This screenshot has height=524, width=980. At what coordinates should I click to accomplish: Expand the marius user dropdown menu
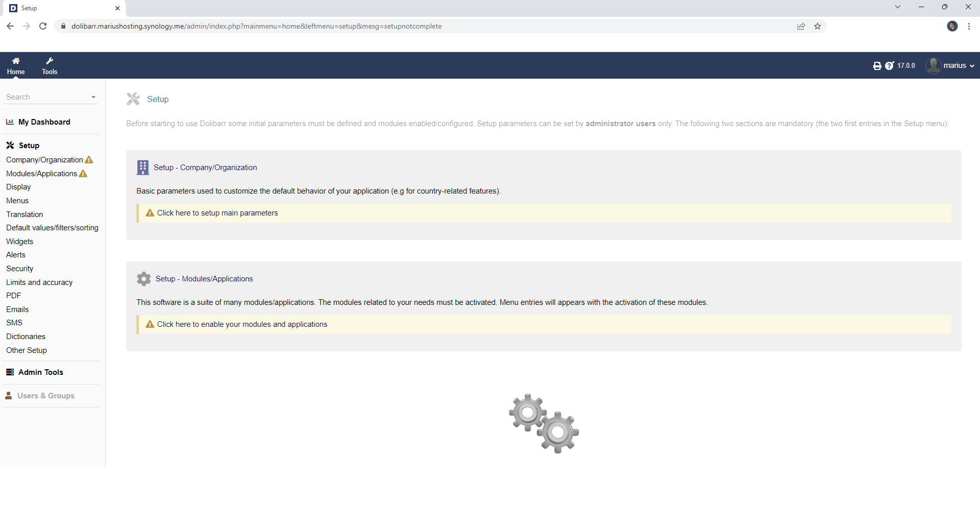(x=971, y=66)
